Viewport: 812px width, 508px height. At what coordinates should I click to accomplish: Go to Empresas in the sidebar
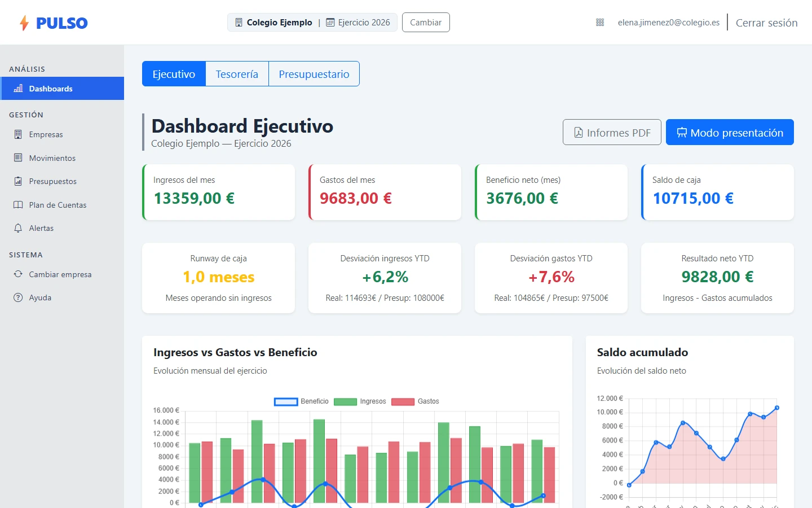tap(62, 134)
